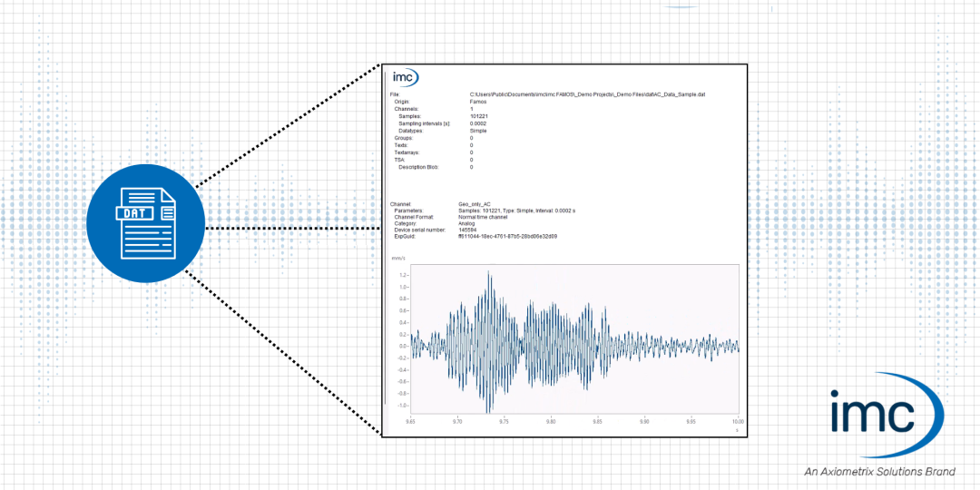
Task: Click the Datatypes value "Simple"
Action: (x=478, y=131)
